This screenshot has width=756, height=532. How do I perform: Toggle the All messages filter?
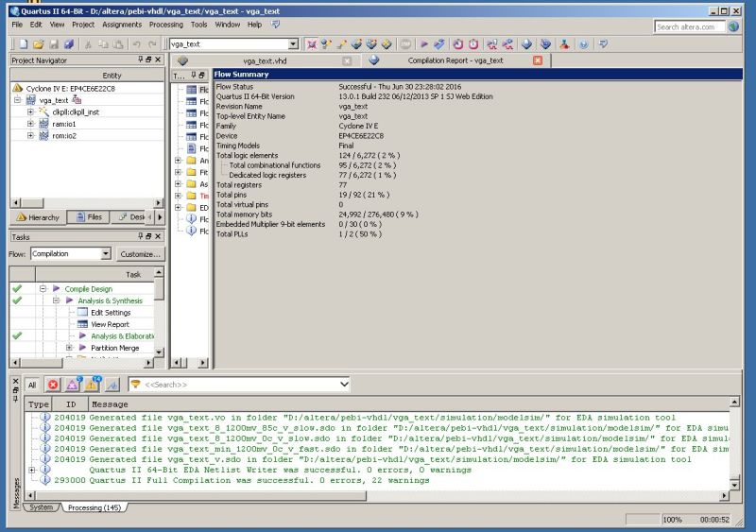click(x=32, y=385)
